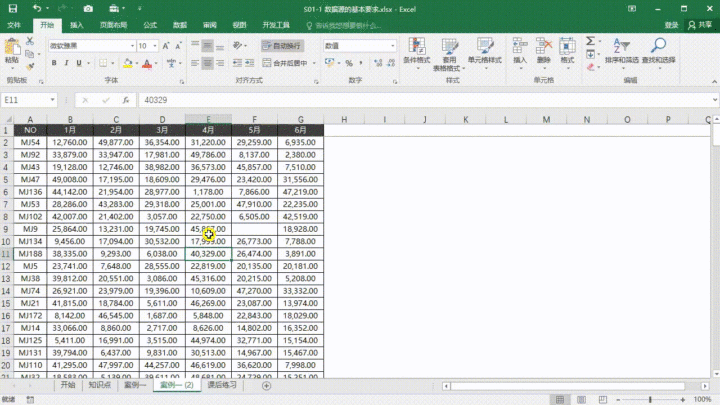This screenshot has width=720, height=405.
Task: Open the font name dropdown
Action: tap(132, 46)
